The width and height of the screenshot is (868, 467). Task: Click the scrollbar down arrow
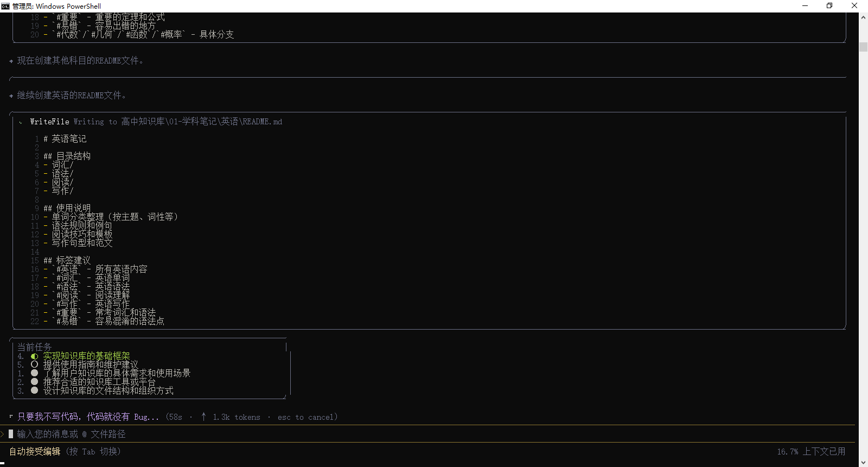(x=863, y=463)
